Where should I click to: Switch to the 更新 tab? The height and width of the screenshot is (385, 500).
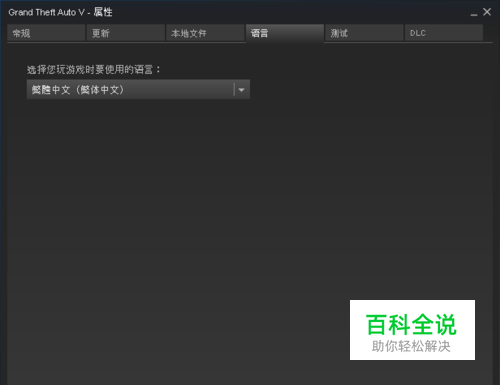tap(126, 33)
